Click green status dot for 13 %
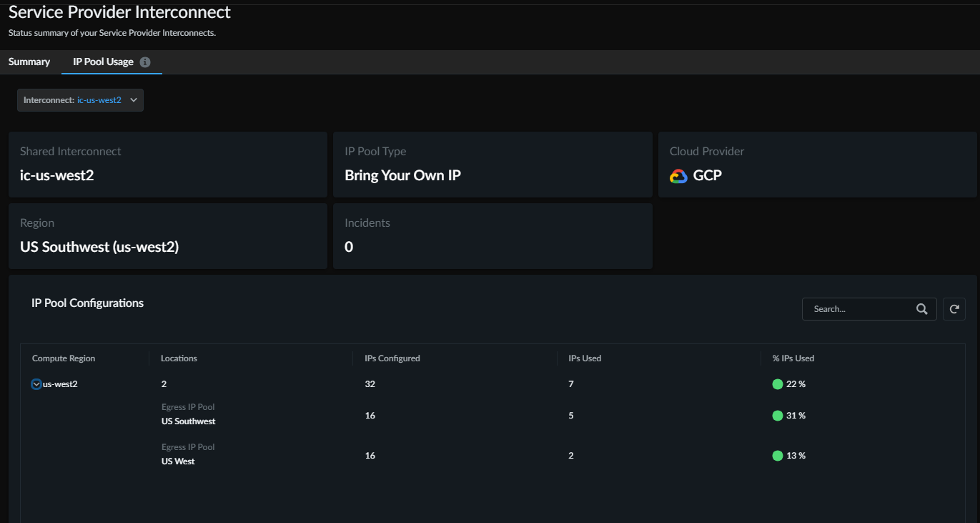 point(778,456)
